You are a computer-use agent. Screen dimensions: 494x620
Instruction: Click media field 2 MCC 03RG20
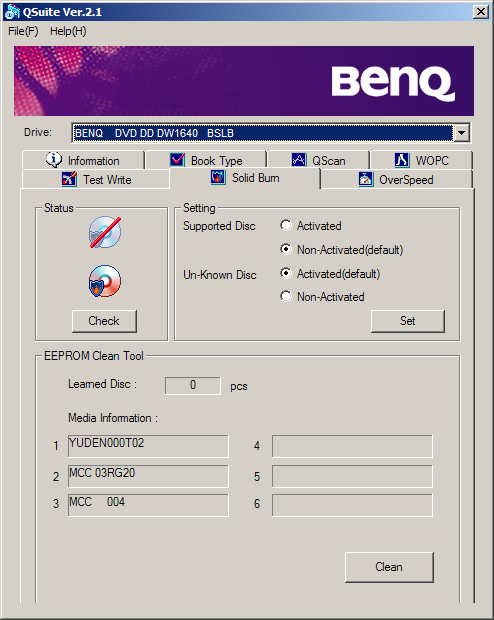(148, 476)
